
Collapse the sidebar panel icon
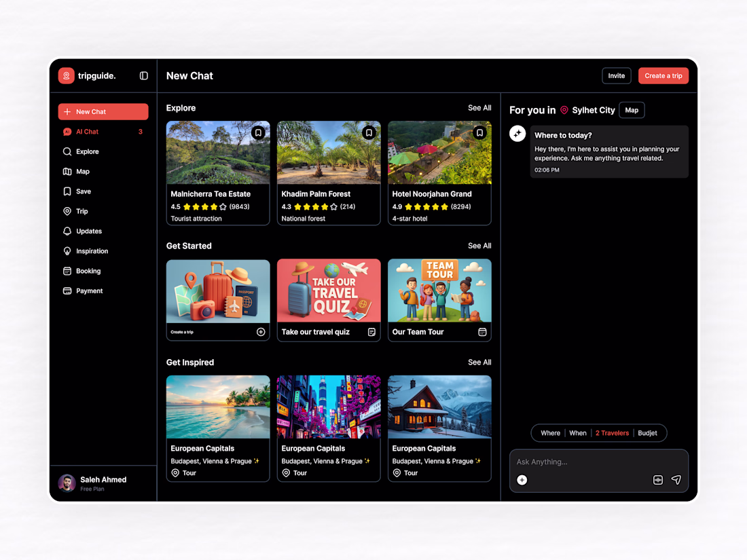(x=144, y=76)
